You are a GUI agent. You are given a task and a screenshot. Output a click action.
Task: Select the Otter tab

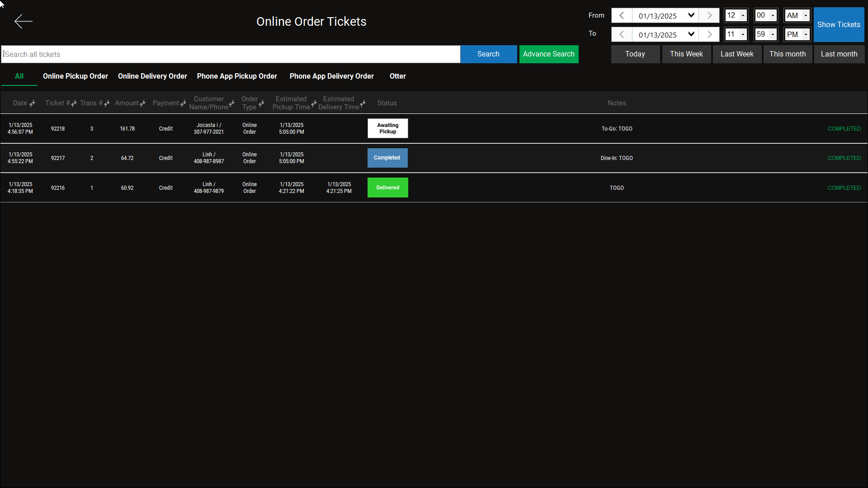pyautogui.click(x=397, y=76)
